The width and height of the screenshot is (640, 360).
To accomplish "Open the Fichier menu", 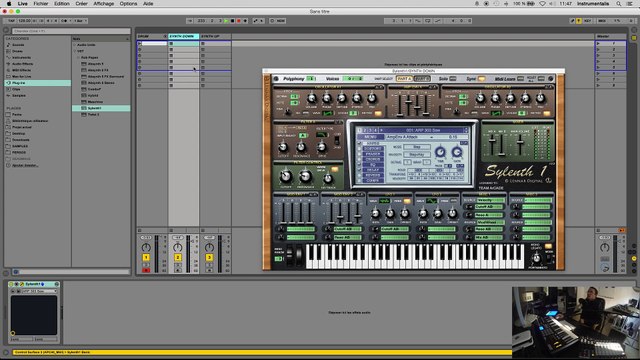I will click(41, 4).
